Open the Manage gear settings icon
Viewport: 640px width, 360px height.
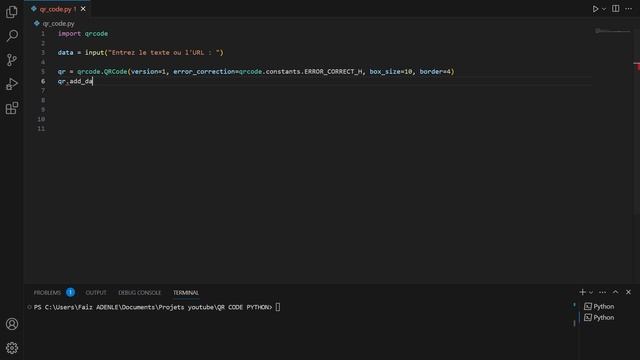tap(12, 348)
